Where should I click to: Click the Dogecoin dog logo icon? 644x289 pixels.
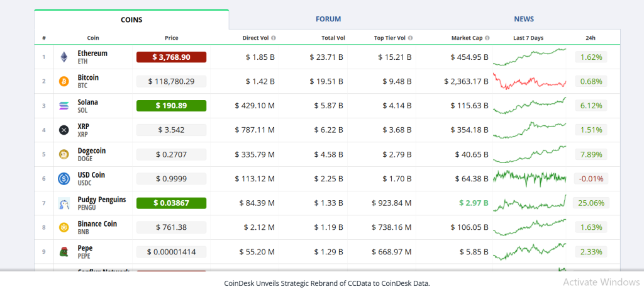pyautogui.click(x=64, y=154)
